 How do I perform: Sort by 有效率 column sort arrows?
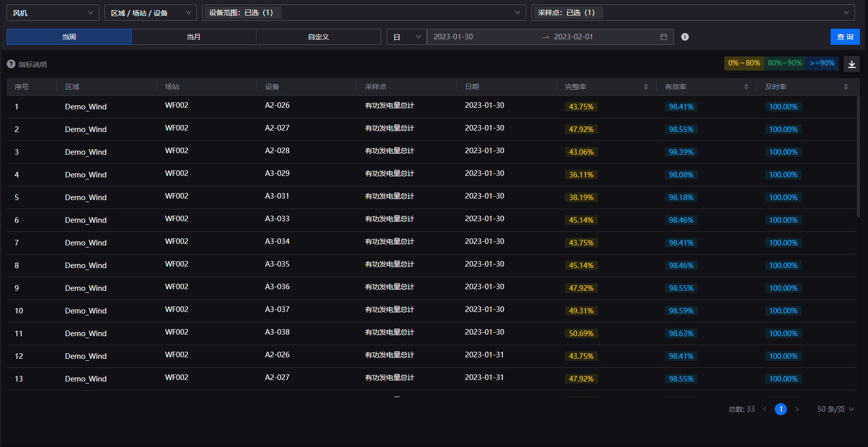pos(746,87)
